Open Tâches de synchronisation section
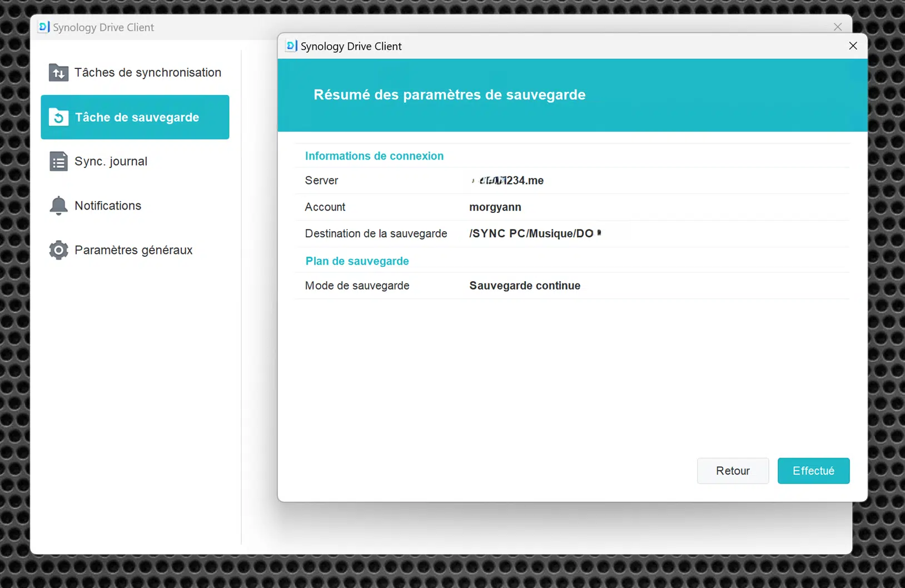This screenshot has width=905, height=588. click(x=135, y=72)
